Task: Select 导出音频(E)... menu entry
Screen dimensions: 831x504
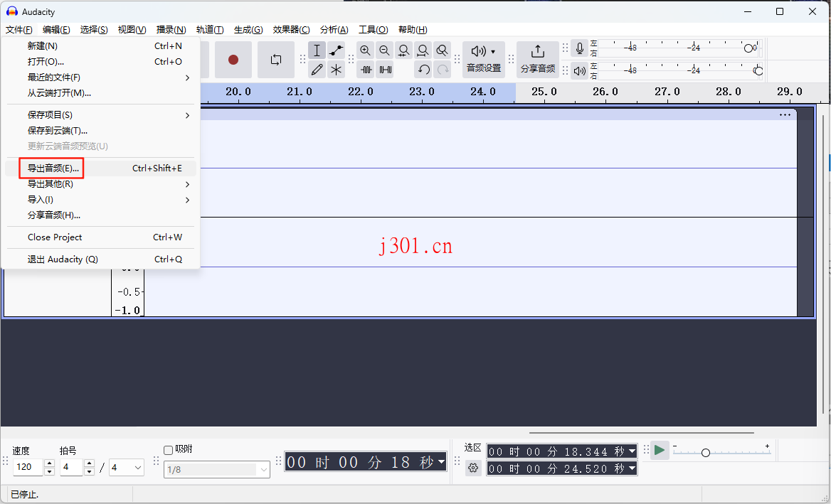Action: [x=101, y=168]
